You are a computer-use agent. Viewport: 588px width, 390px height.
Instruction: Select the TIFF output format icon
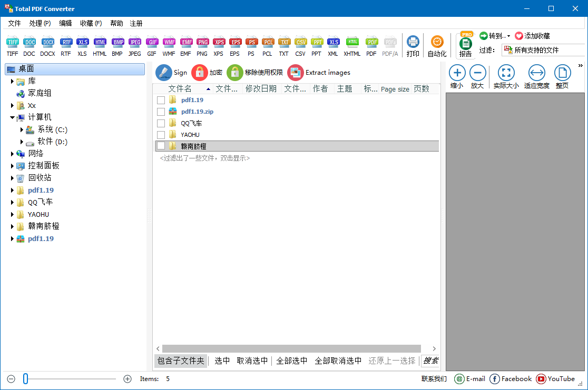click(13, 43)
